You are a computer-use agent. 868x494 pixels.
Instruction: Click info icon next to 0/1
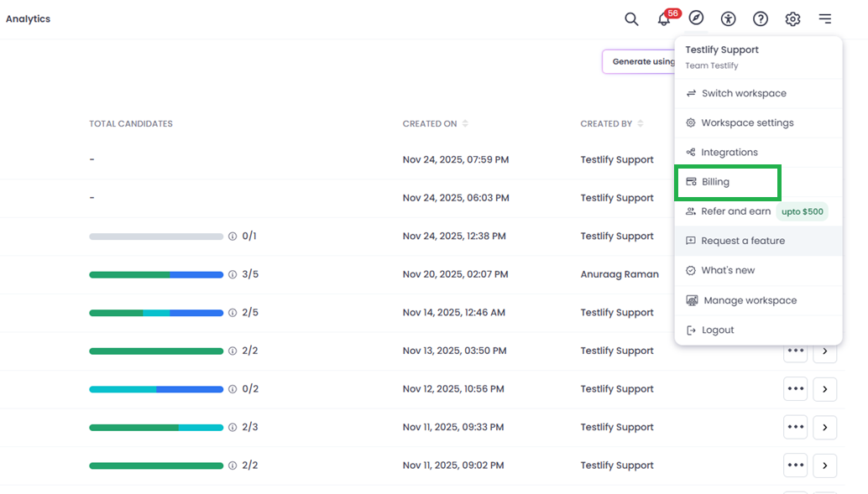click(233, 237)
